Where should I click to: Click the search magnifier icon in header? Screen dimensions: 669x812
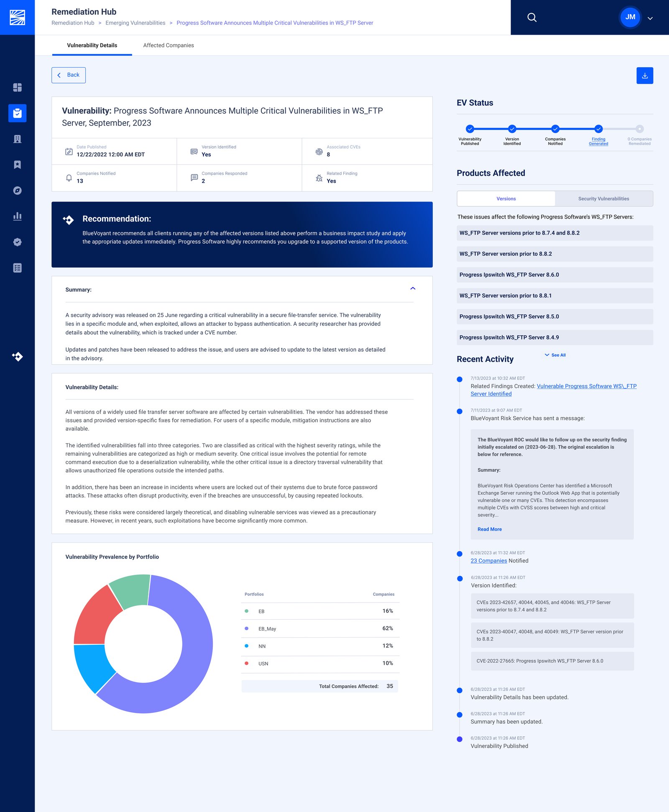pyautogui.click(x=532, y=18)
